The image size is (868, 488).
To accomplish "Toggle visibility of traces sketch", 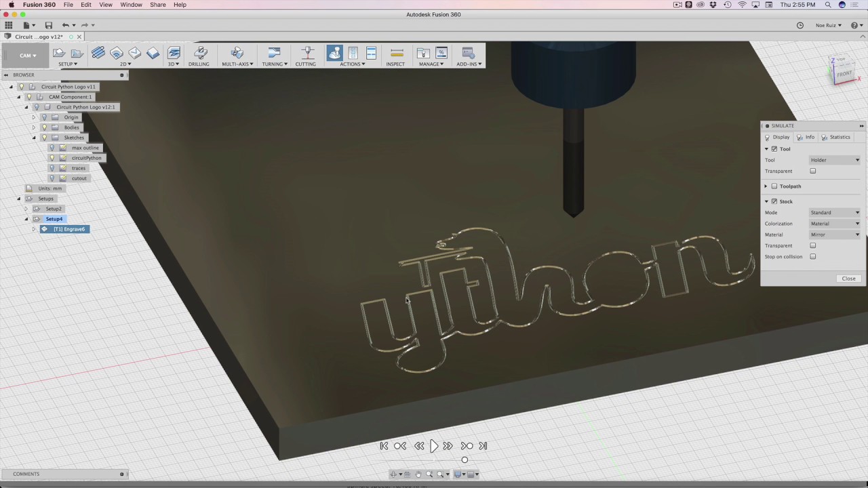I will (x=52, y=168).
